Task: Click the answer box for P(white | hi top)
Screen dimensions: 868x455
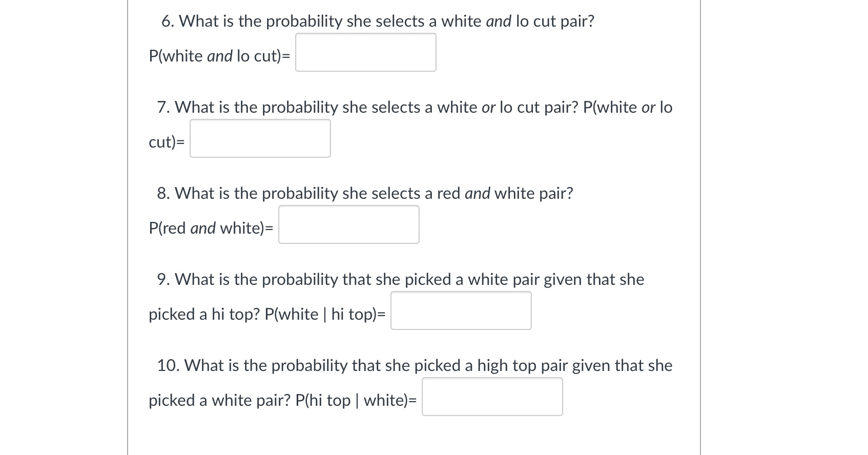Action: tap(460, 311)
